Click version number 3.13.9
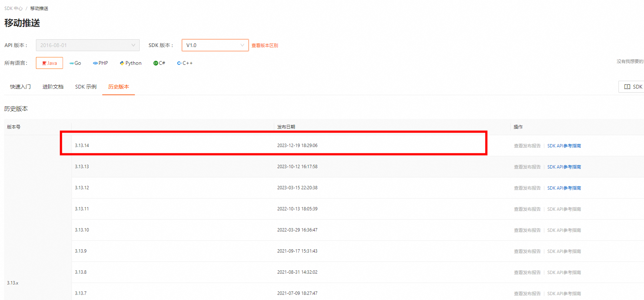 [x=81, y=251]
